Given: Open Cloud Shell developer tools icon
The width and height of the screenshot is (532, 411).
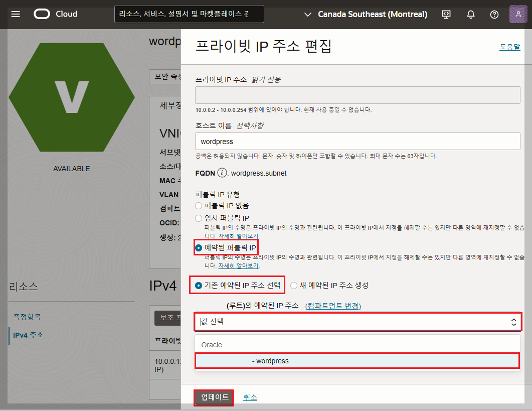Looking at the screenshot, I should pos(446,14).
